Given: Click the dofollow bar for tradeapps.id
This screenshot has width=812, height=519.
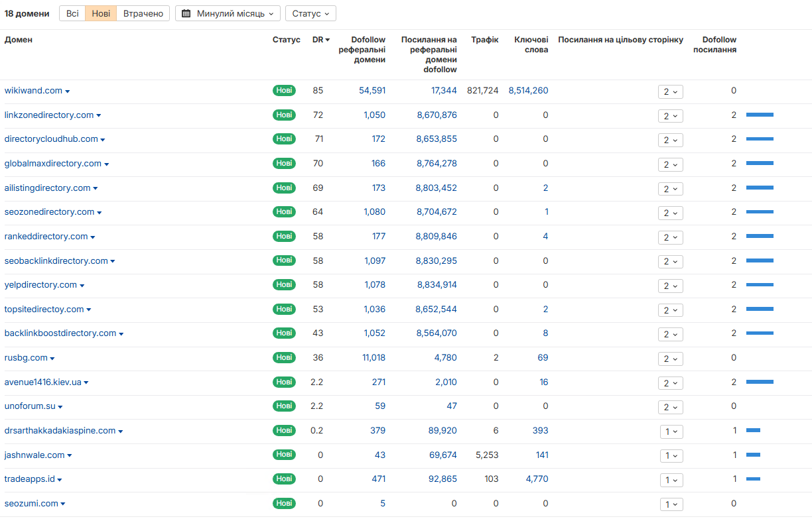Looking at the screenshot, I should click(753, 479).
